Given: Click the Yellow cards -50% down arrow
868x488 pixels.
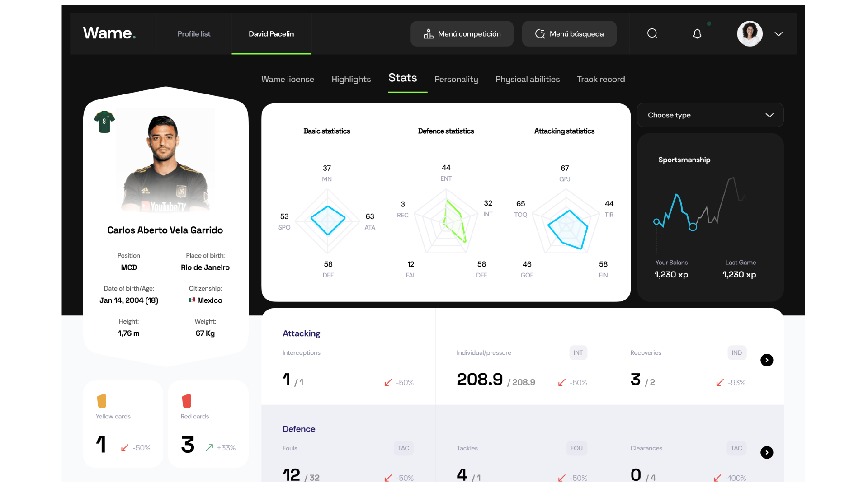Looking at the screenshot, I should tap(125, 448).
